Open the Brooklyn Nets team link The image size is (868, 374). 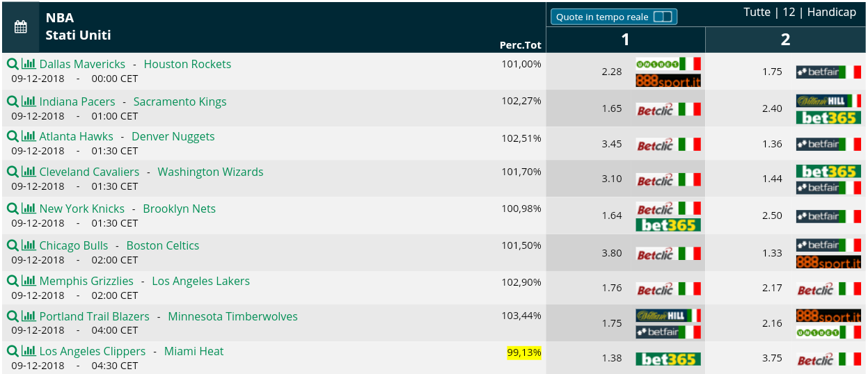point(179,209)
